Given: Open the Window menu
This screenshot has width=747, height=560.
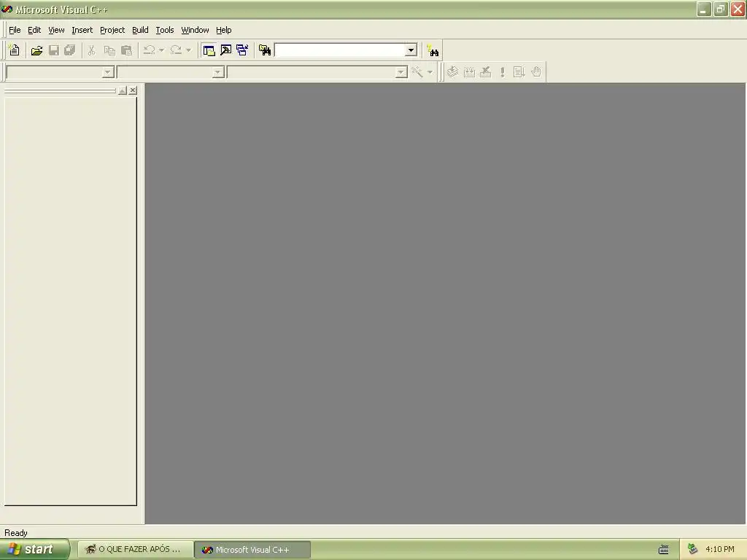Looking at the screenshot, I should tap(195, 30).
